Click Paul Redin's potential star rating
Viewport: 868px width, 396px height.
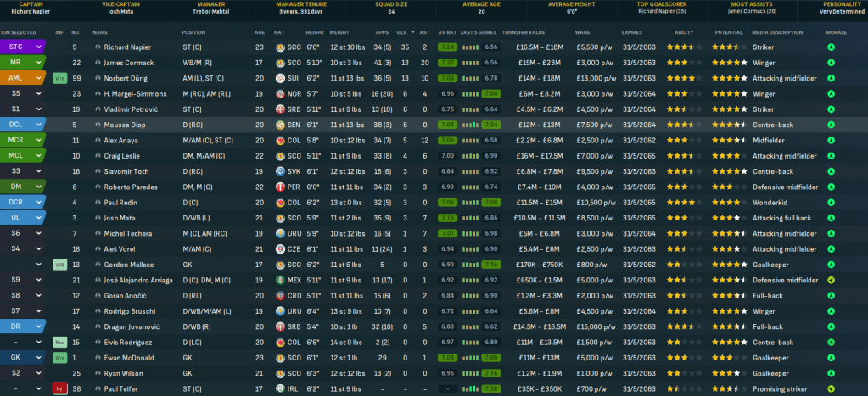point(729,203)
